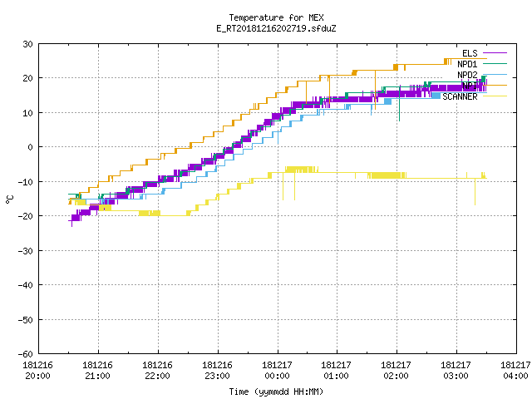532x399 pixels.
Task: Click the NPD1 legend label
Action: [x=467, y=64]
